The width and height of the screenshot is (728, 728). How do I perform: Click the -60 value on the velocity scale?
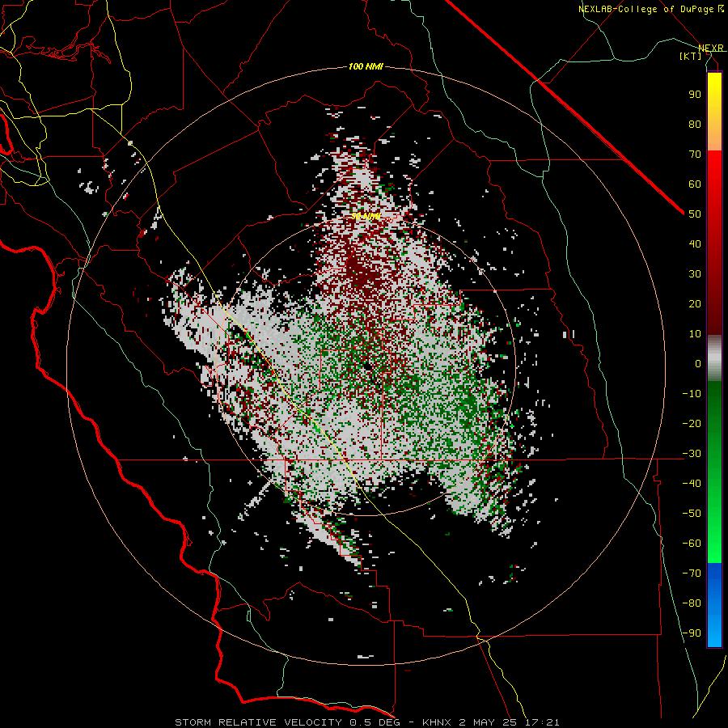pos(692,544)
